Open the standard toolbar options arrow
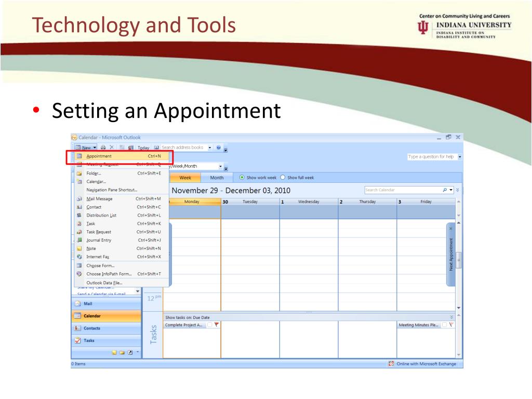This screenshot has height=399, width=532. click(225, 149)
